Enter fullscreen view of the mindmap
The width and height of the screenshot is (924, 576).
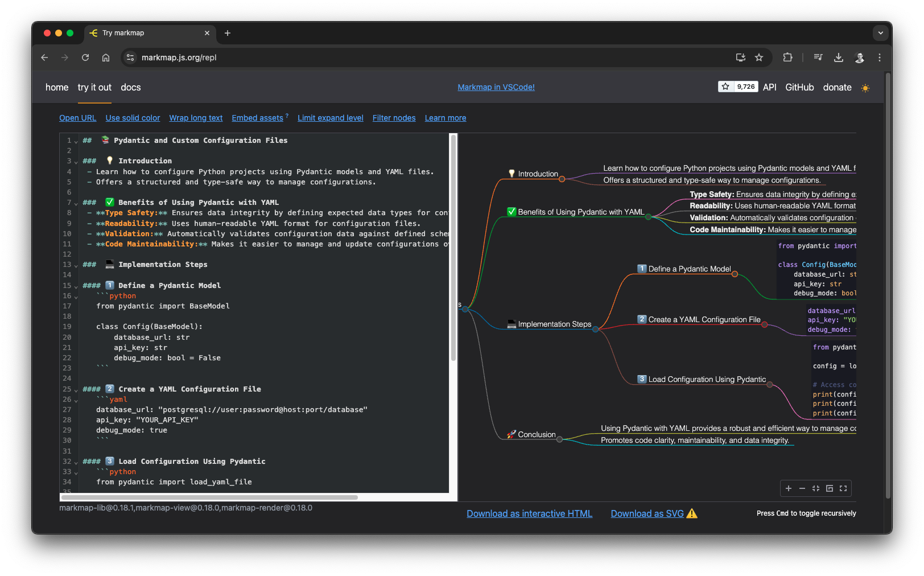[843, 488]
